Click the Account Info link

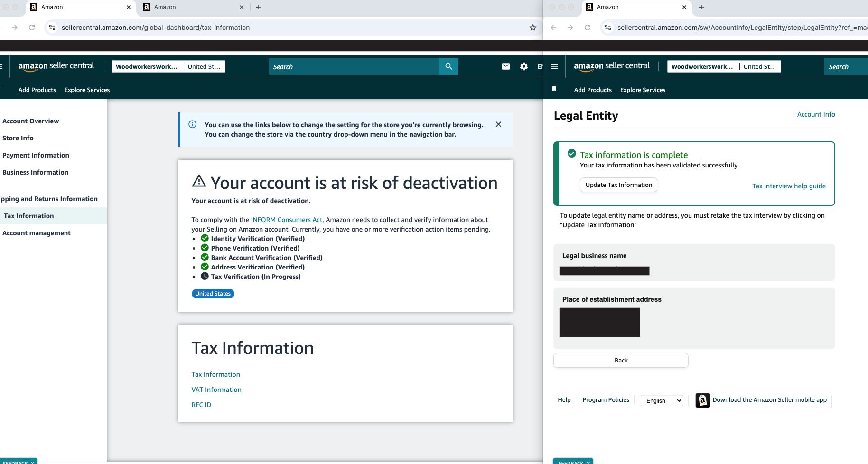[816, 114]
